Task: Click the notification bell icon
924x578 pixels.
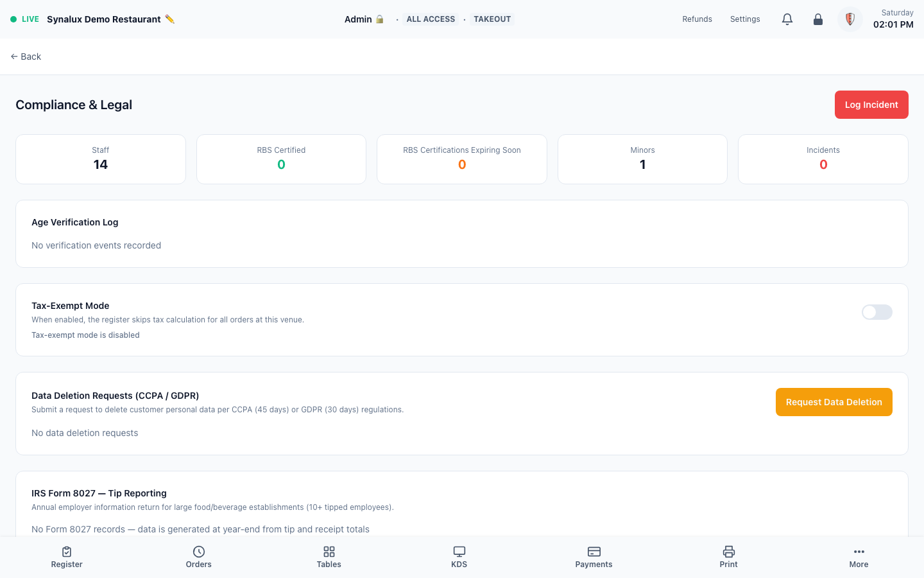Action: click(787, 19)
